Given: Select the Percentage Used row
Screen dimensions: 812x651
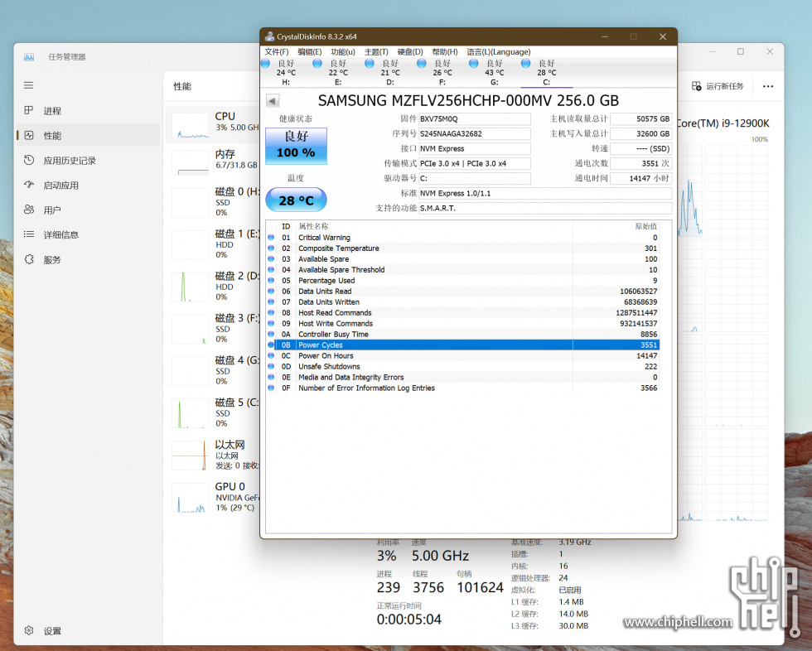Looking at the screenshot, I should click(462, 281).
